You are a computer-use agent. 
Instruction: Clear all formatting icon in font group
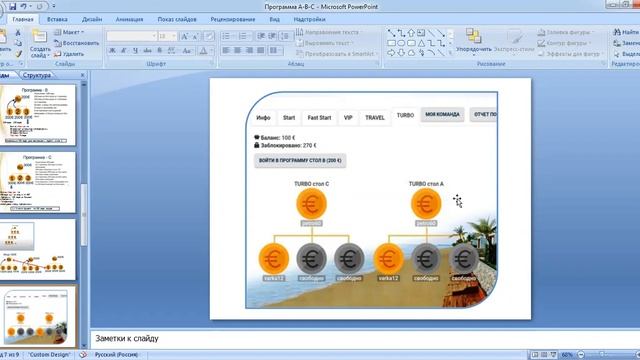(209, 36)
